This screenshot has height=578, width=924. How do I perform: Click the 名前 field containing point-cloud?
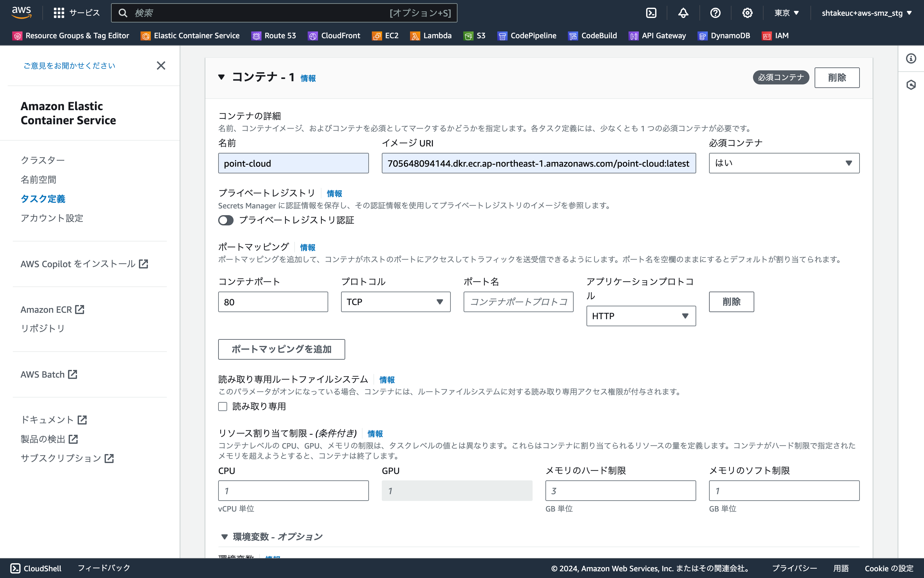click(x=293, y=163)
